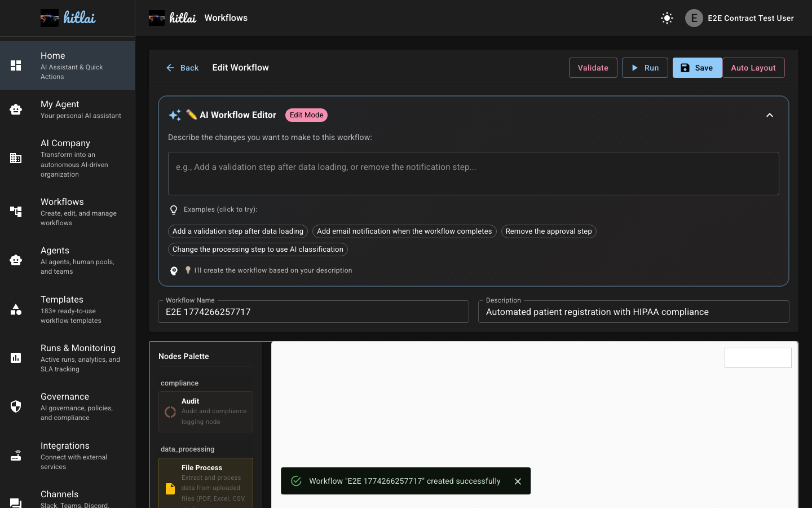Viewport: 812px width, 508px height.
Task: Open Integrations via its plug icon
Action: coord(16,456)
